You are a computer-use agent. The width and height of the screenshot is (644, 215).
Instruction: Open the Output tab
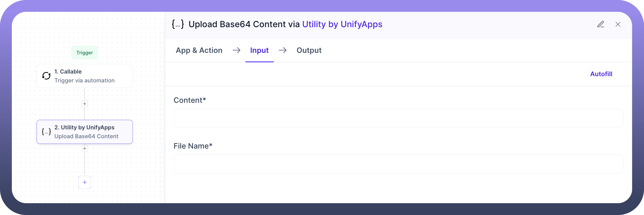click(309, 50)
